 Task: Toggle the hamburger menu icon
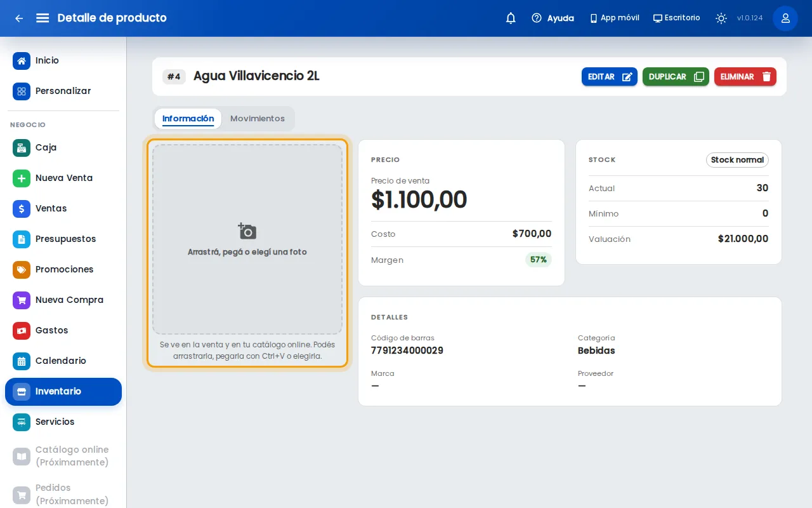43,18
